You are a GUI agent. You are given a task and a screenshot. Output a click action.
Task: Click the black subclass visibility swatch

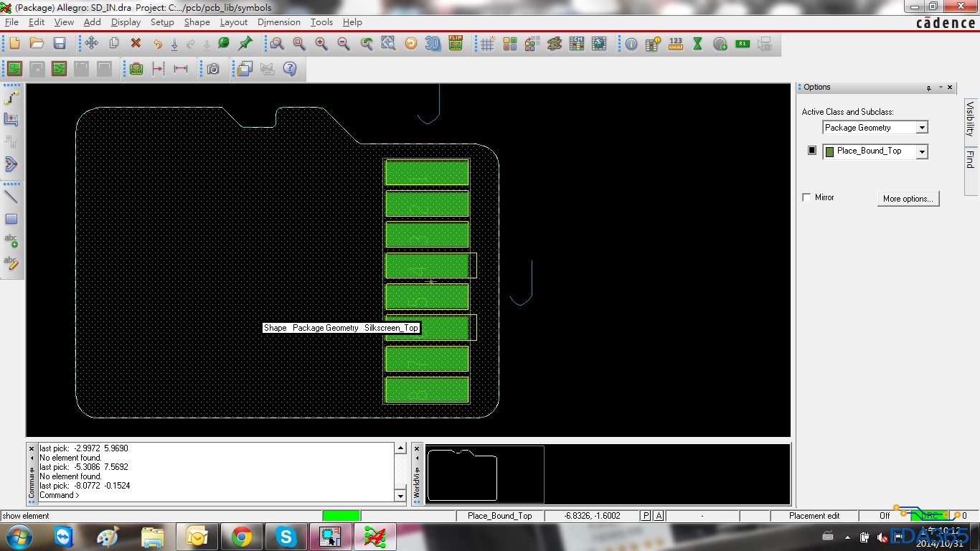(812, 151)
